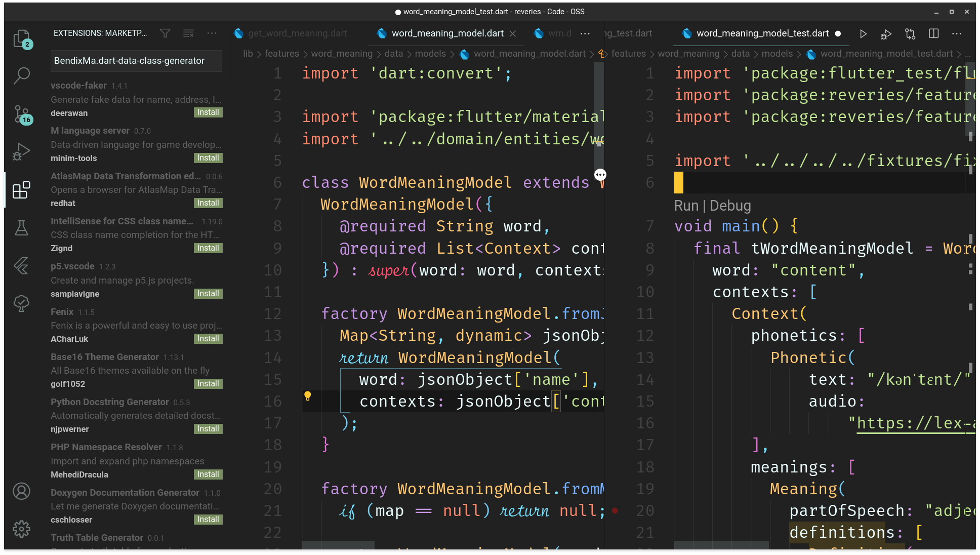Open the Accounts menu
The image size is (980, 555).
(21, 491)
